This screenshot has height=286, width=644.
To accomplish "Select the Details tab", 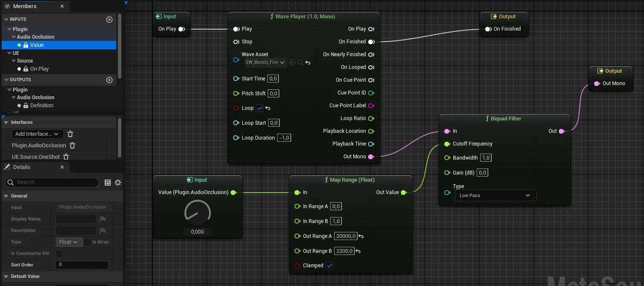I will (21, 167).
